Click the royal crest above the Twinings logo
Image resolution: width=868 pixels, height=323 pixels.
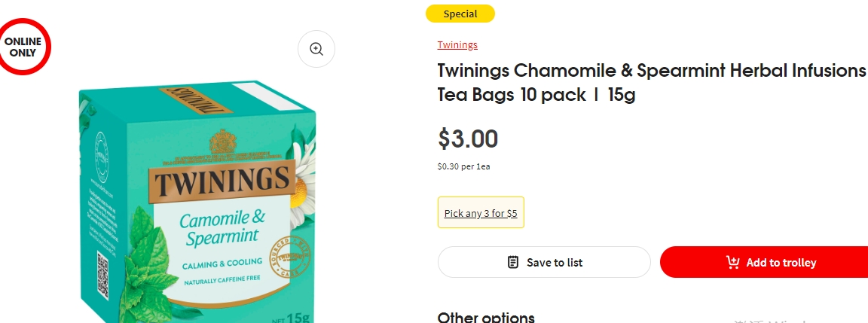[x=222, y=142]
